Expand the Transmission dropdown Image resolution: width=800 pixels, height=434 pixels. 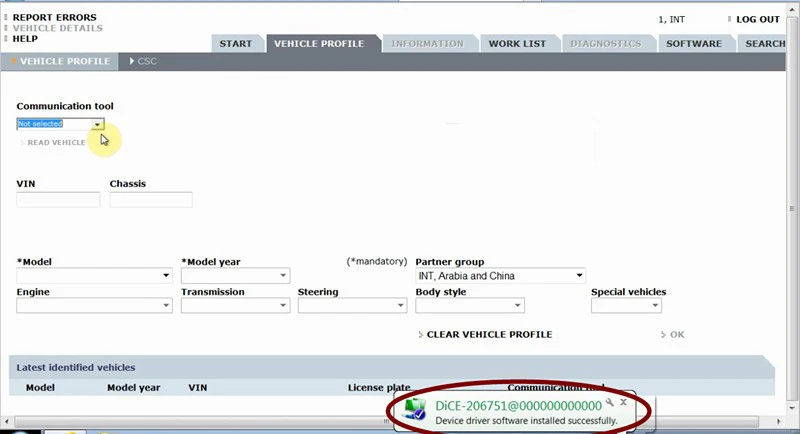tap(236, 305)
